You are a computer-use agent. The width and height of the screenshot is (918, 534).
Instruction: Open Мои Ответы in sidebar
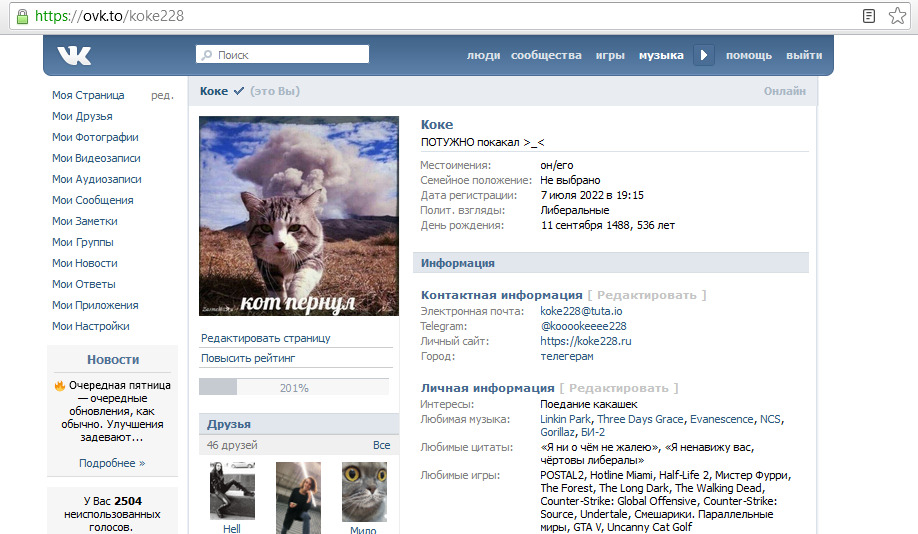click(x=84, y=284)
